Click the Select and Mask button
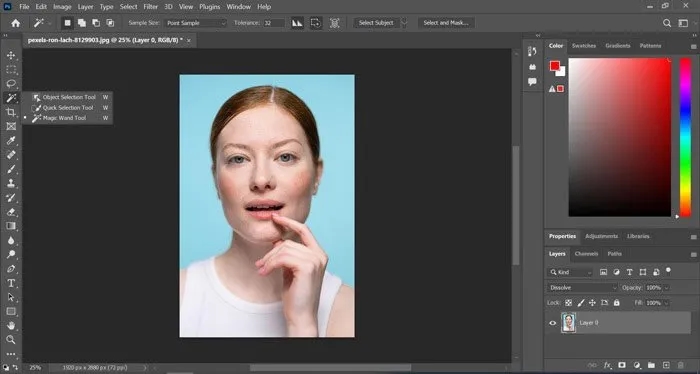The image size is (700, 374). click(446, 23)
